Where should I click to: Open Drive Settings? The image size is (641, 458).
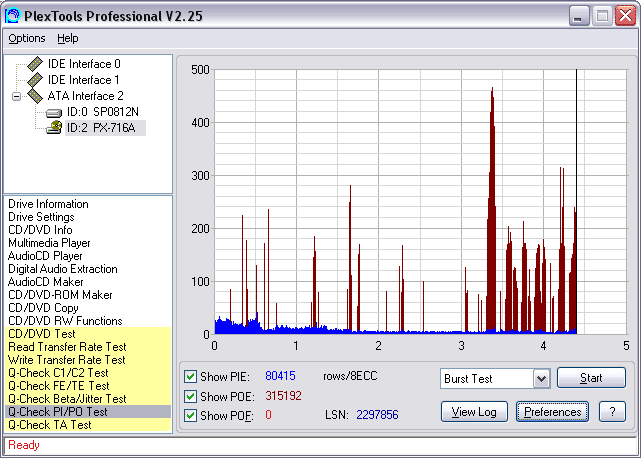[x=41, y=217]
